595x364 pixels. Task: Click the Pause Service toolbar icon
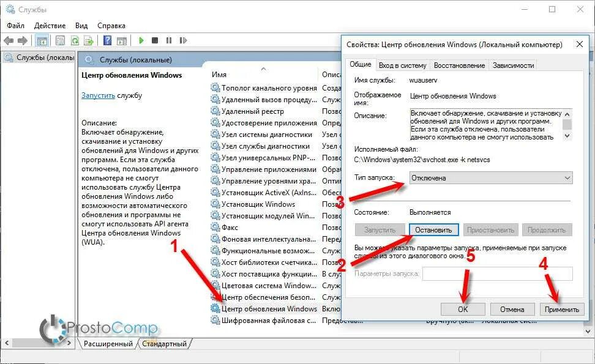(169, 40)
